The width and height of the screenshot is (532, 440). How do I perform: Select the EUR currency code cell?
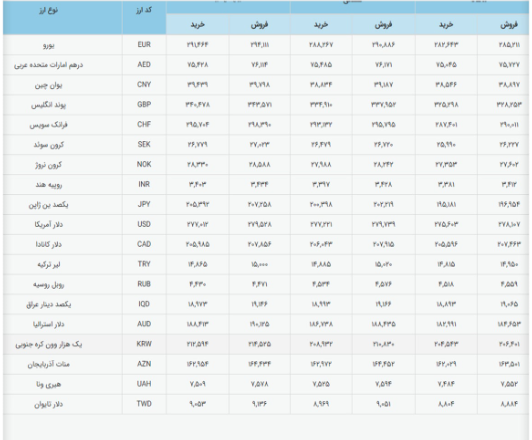(x=144, y=44)
